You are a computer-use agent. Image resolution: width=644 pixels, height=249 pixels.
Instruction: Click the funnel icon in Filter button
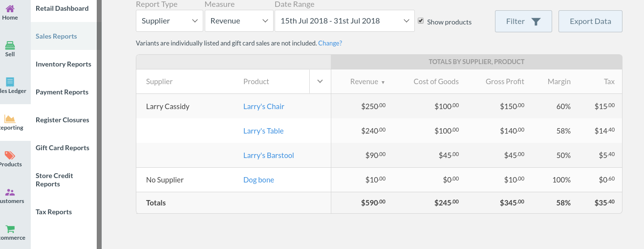pos(536,22)
